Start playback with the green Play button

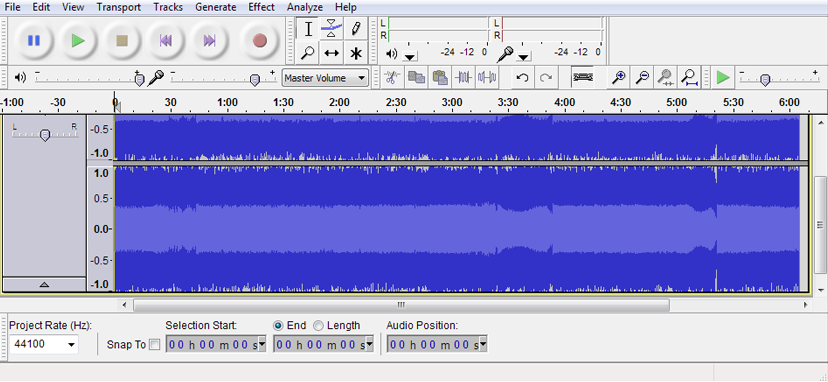tap(78, 41)
